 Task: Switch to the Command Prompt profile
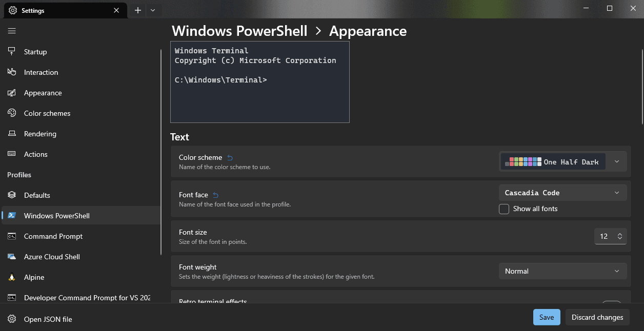[x=53, y=236]
